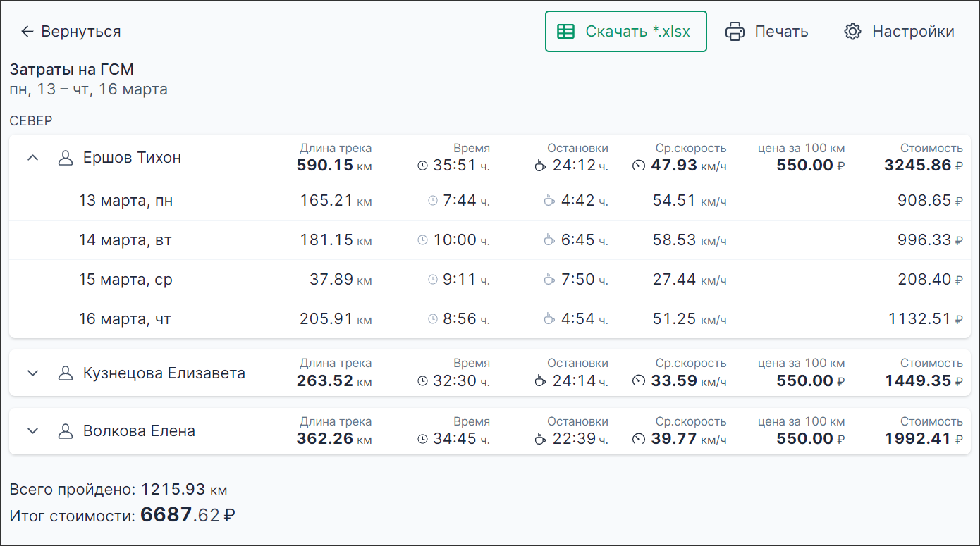This screenshot has height=546, width=980.
Task: Open Настройки via the gear icon
Action: tap(853, 32)
